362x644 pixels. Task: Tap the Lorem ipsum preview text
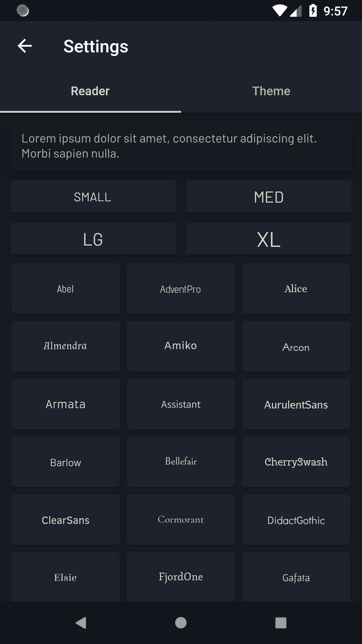click(x=181, y=145)
